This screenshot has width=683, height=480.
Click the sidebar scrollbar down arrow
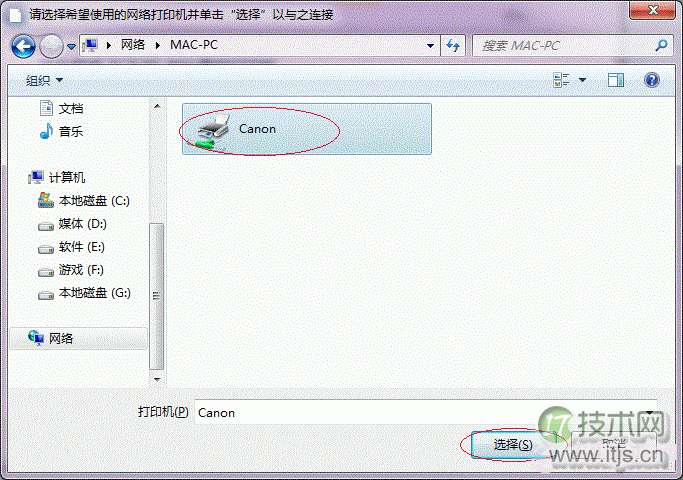pyautogui.click(x=157, y=379)
